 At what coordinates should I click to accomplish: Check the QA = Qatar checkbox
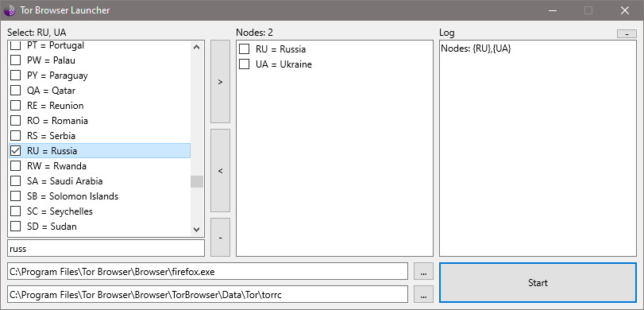click(x=15, y=91)
